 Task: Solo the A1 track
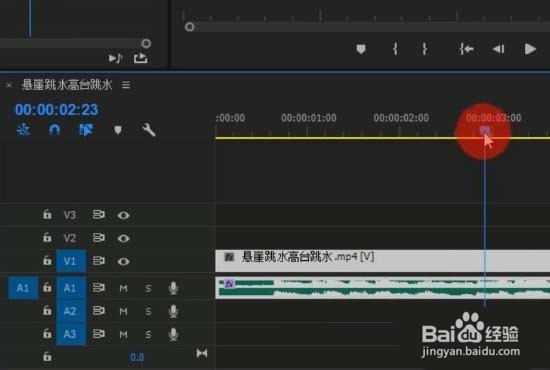coord(148,288)
